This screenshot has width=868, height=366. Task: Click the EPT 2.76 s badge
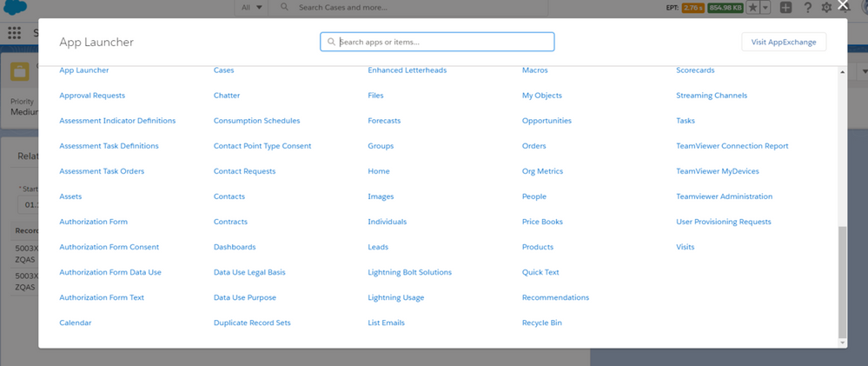click(694, 8)
